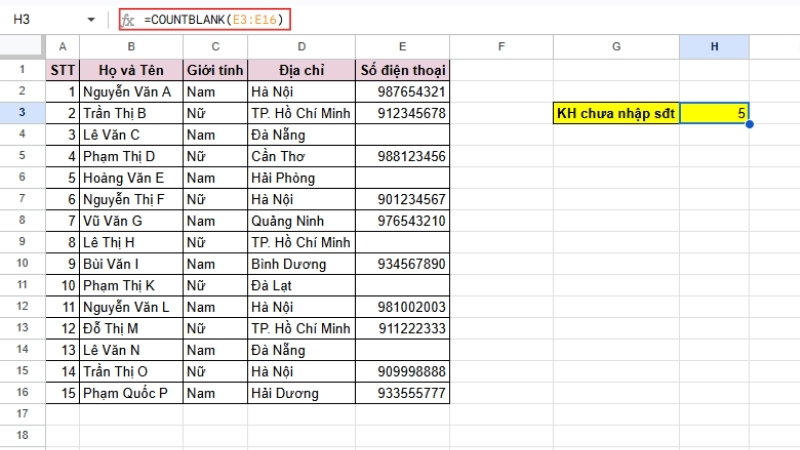Click cell 'Phạm Quốc P'
800x450 pixels.
(131, 393)
